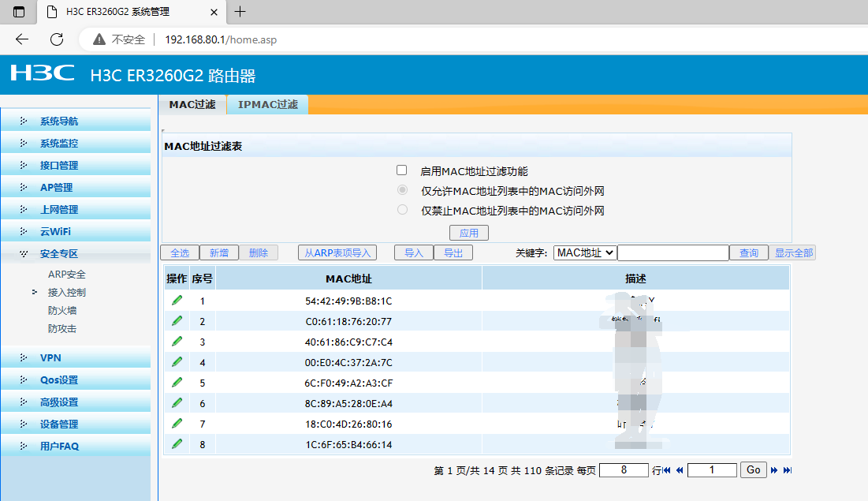Viewport: 868px width, 501px height.
Task: Open 防攻击 submenu item
Action: coord(62,329)
